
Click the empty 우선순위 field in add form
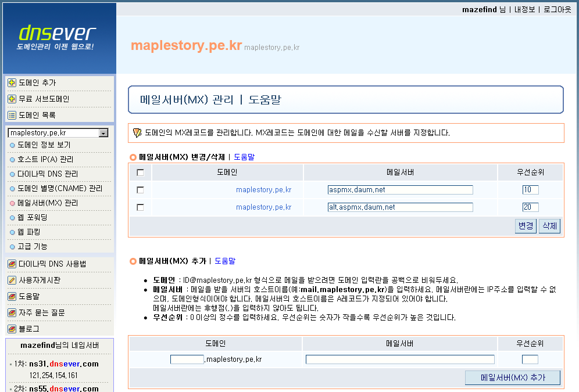click(x=530, y=359)
